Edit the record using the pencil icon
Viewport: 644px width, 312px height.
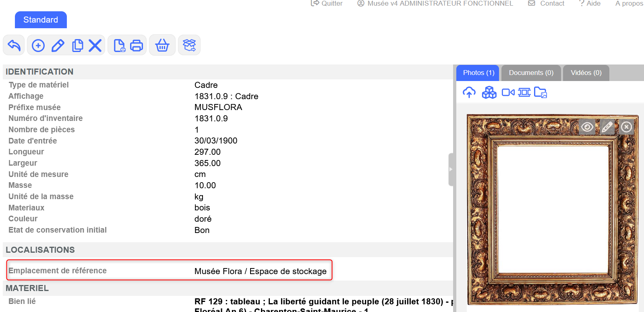coord(58,46)
